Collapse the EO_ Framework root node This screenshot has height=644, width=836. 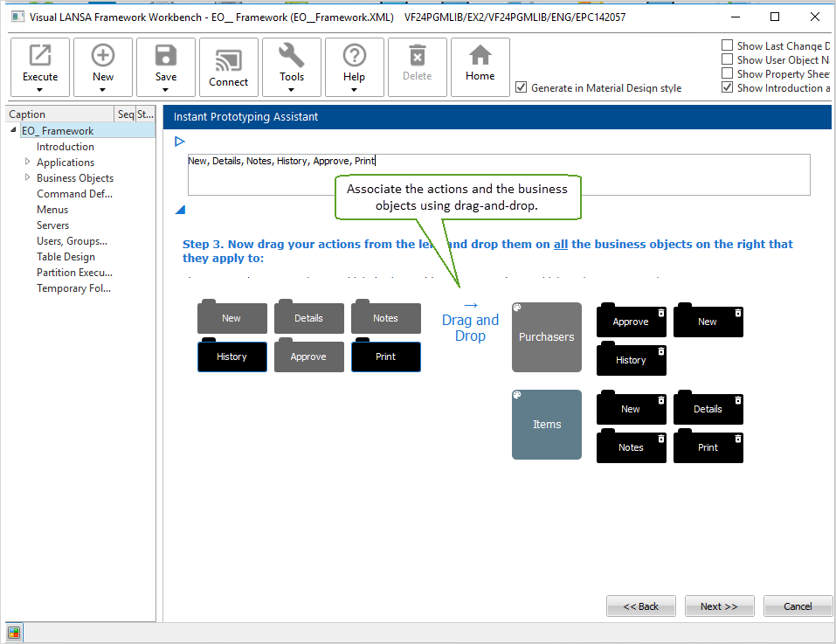[13, 131]
